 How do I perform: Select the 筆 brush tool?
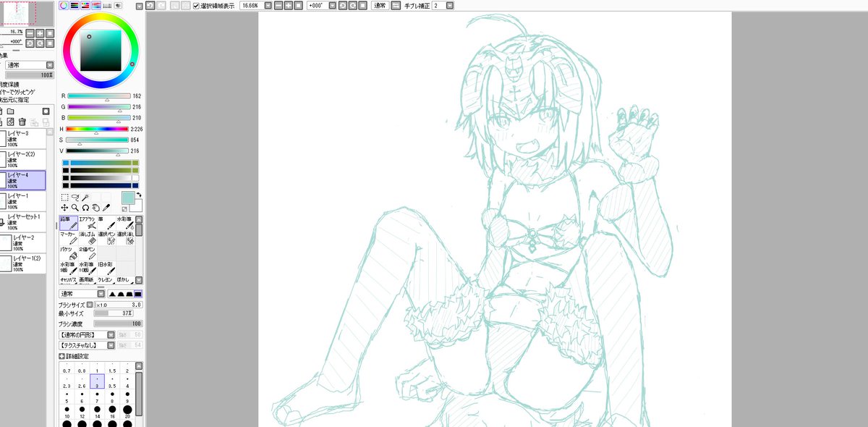click(x=106, y=223)
